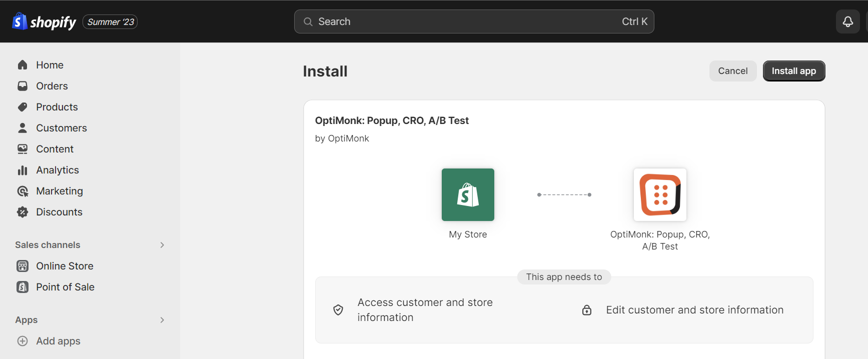This screenshot has height=359, width=868.
Task: Open Online Store channel
Action: coord(65,266)
